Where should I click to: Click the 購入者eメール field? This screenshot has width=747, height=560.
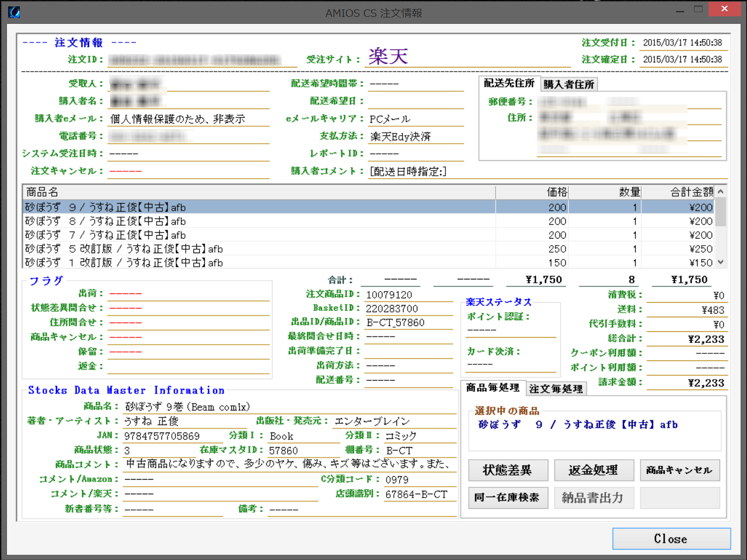pyautogui.click(x=189, y=119)
